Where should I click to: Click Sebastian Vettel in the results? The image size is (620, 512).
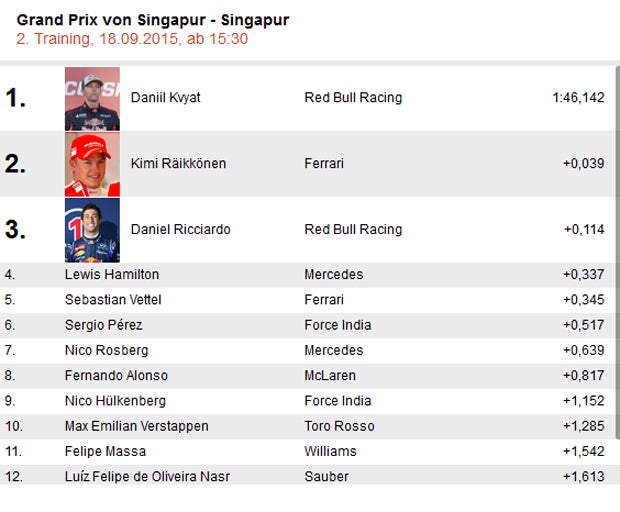(112, 300)
